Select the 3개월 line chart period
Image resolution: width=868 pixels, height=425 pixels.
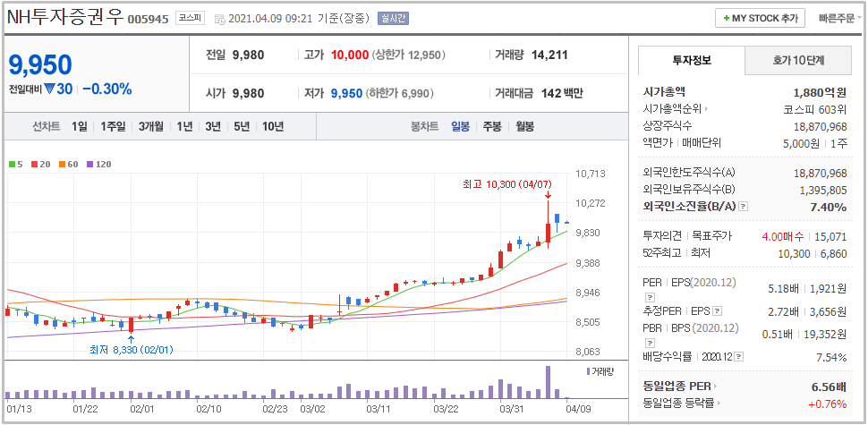click(x=151, y=126)
